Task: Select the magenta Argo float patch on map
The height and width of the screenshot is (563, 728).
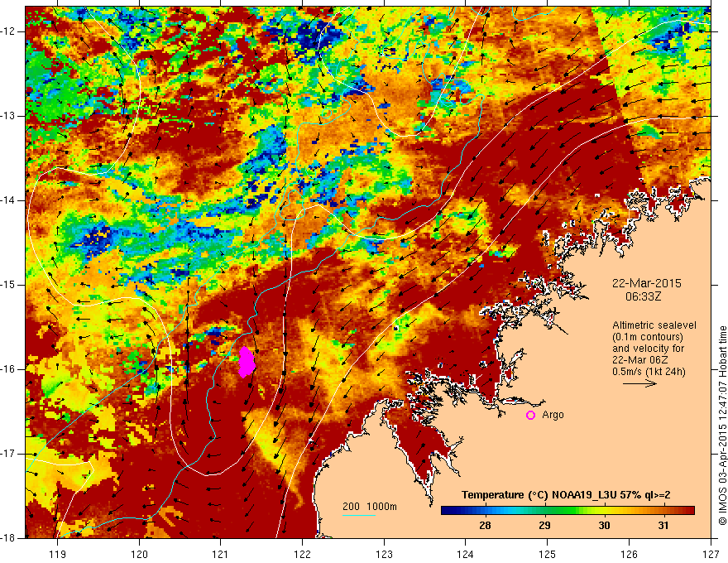Action: [x=247, y=362]
